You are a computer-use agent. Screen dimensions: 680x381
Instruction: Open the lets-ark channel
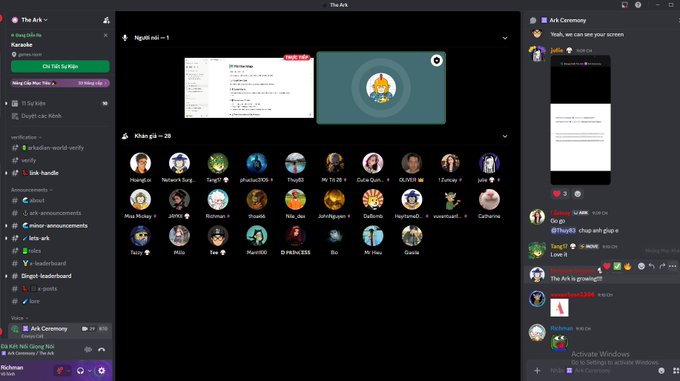click(39, 238)
